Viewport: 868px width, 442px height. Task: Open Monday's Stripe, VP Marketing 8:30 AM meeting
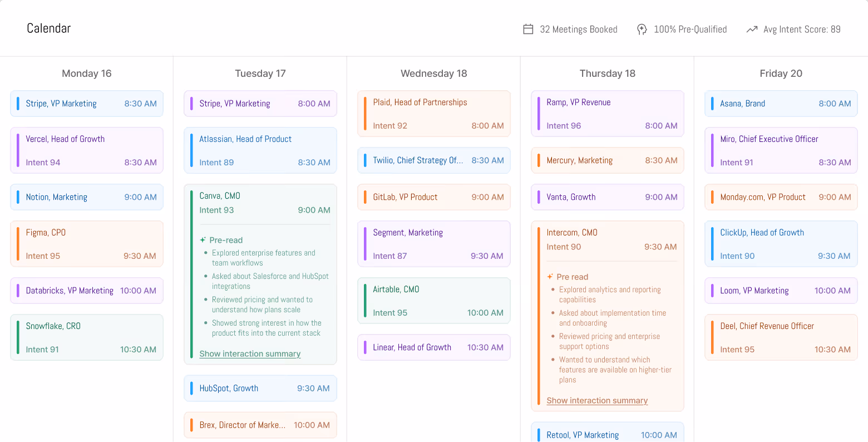click(87, 104)
